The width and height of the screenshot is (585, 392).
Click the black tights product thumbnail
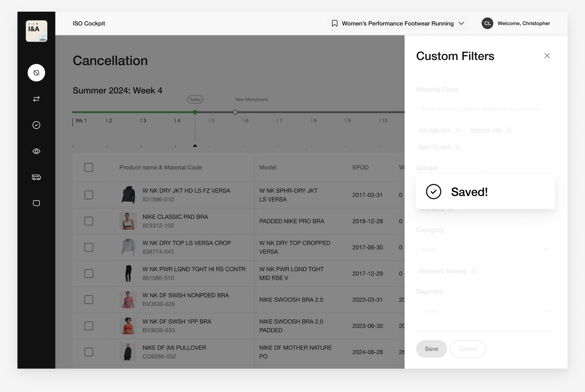click(128, 274)
